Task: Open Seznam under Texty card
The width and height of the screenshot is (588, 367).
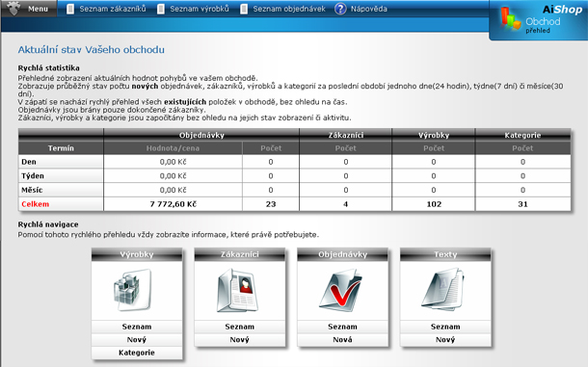Action: pyautogui.click(x=445, y=327)
